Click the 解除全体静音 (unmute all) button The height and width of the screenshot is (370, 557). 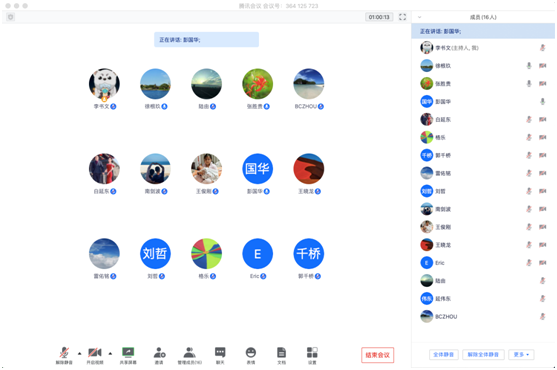[483, 354]
